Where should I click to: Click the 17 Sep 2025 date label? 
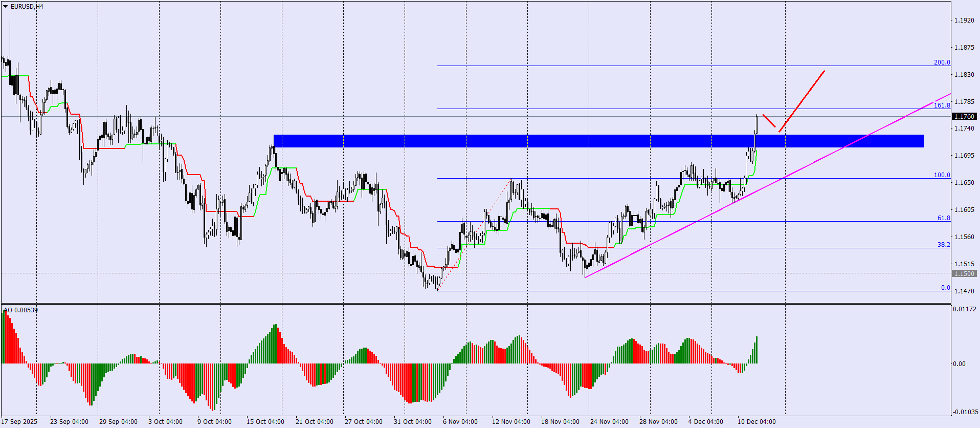pyautogui.click(x=19, y=422)
